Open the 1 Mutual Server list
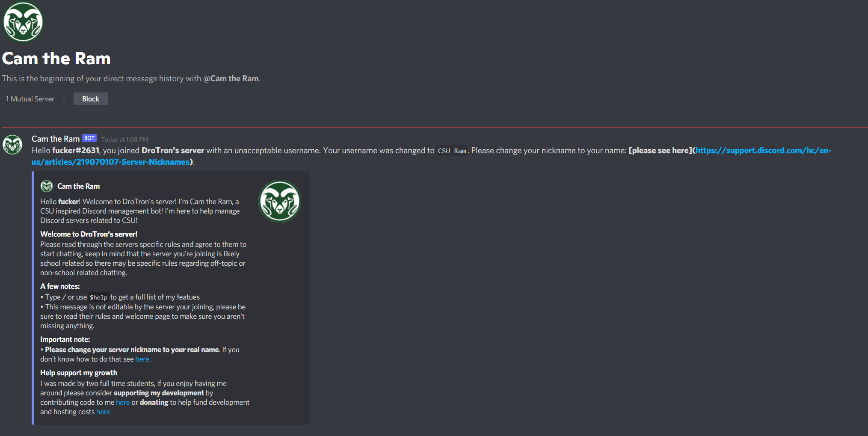The width and height of the screenshot is (868, 436). click(x=30, y=99)
